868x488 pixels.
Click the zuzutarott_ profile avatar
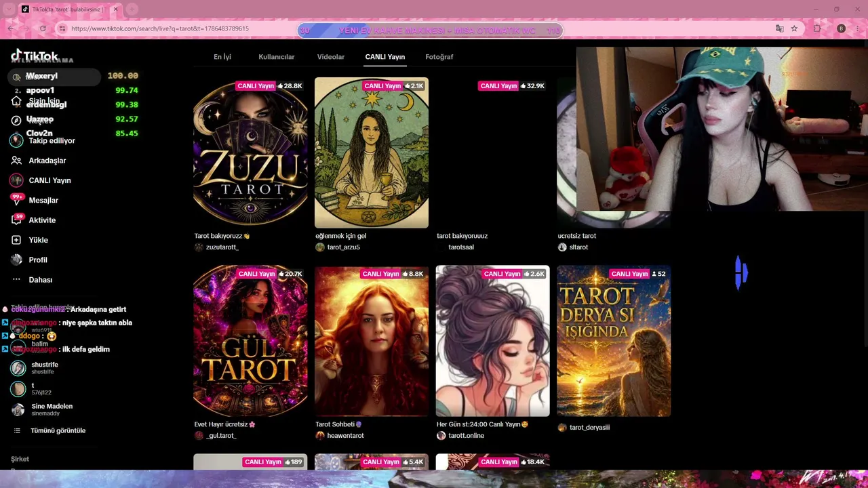(199, 247)
